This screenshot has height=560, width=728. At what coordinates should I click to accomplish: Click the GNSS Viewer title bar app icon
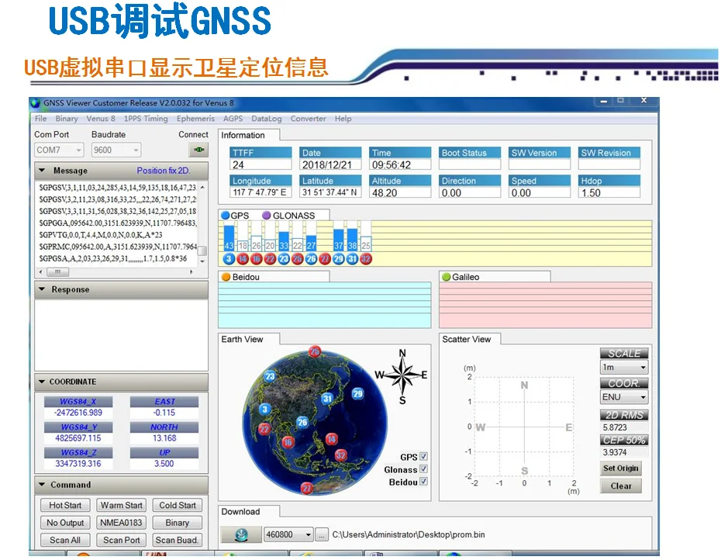[x=36, y=102]
